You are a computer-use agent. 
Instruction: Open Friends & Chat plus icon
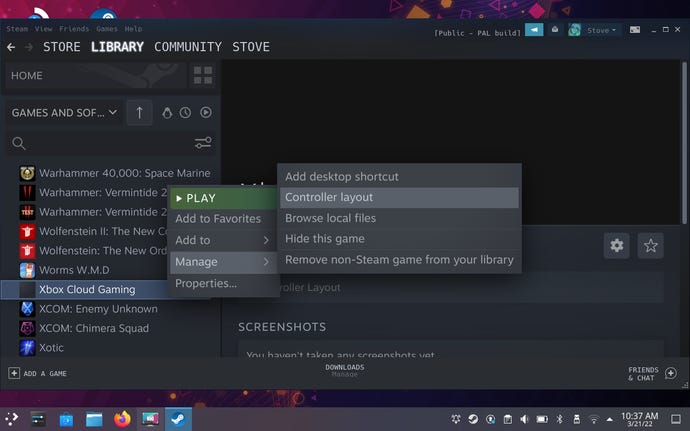671,373
